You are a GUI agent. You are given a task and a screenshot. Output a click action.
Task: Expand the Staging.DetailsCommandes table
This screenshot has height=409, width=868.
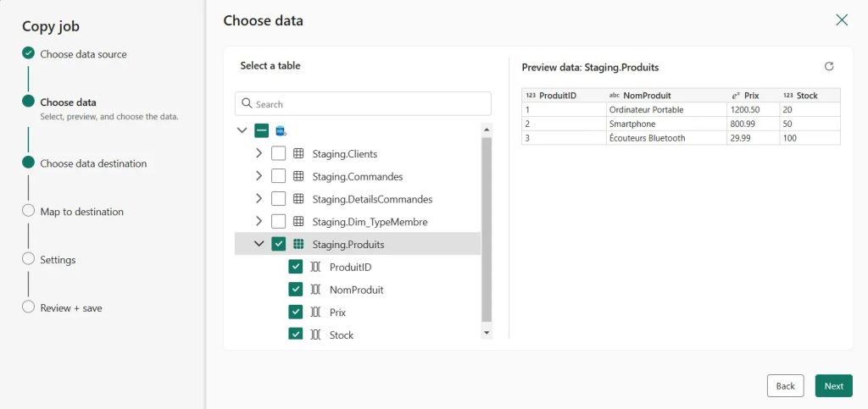click(x=259, y=199)
